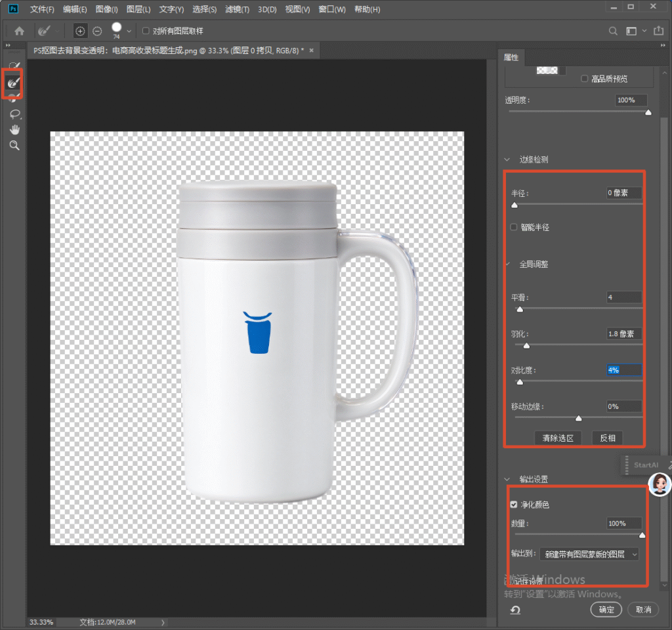Click the 平滑 slider handle

[520, 309]
